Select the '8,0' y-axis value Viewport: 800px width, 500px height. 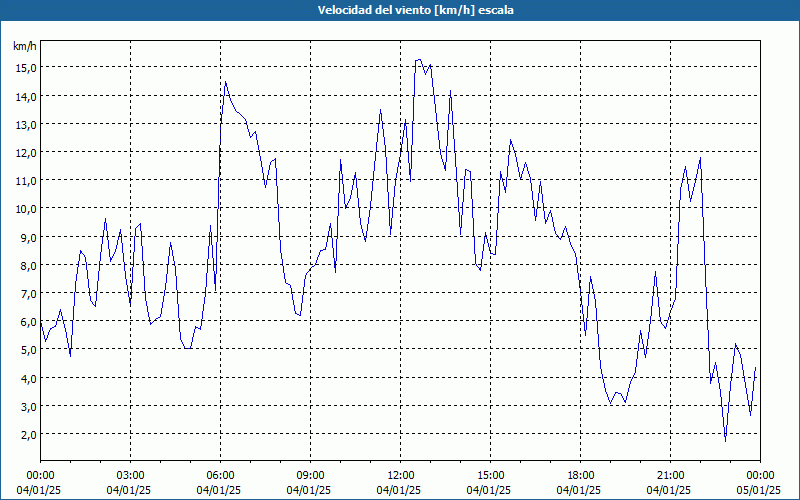click(x=27, y=265)
